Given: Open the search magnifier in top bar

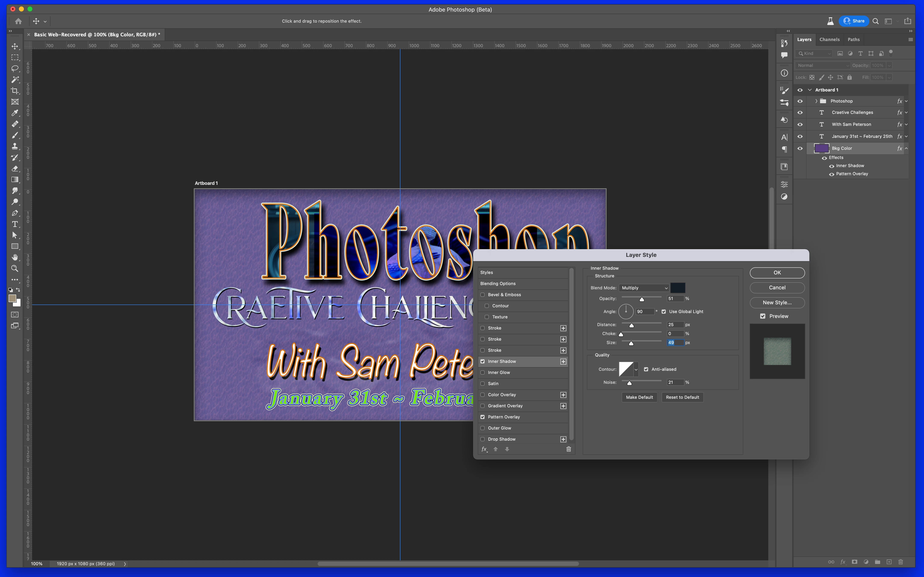Looking at the screenshot, I should point(876,21).
